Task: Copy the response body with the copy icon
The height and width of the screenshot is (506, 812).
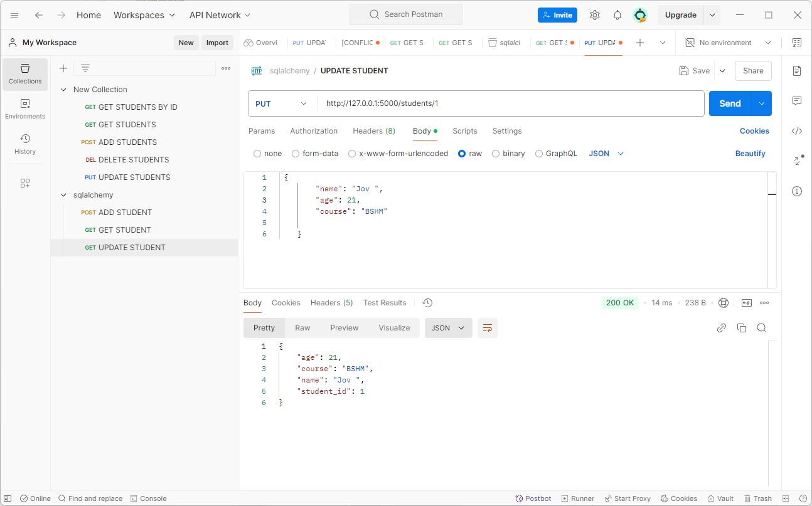Action: tap(742, 328)
